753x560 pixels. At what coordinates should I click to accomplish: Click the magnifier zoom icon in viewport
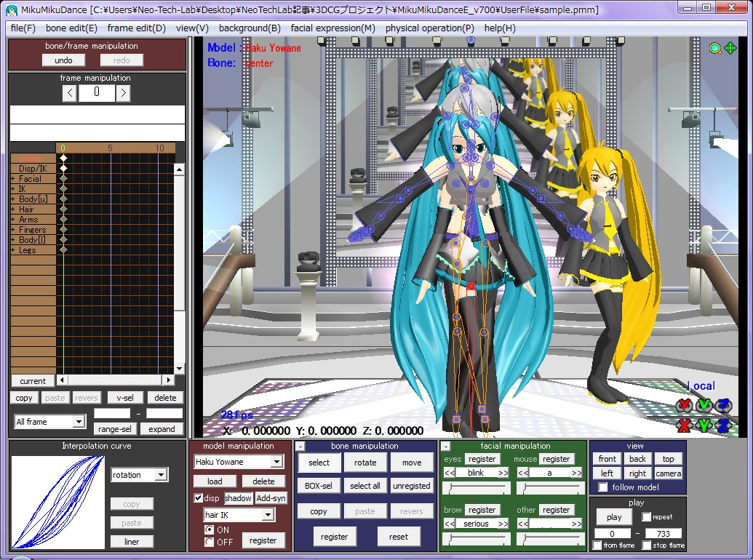715,48
